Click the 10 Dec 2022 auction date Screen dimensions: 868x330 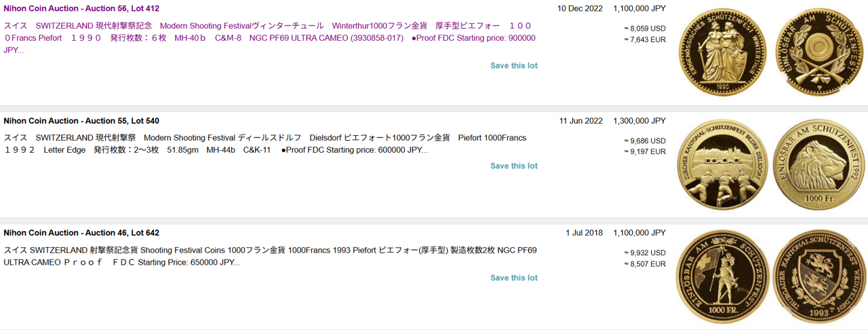click(580, 9)
